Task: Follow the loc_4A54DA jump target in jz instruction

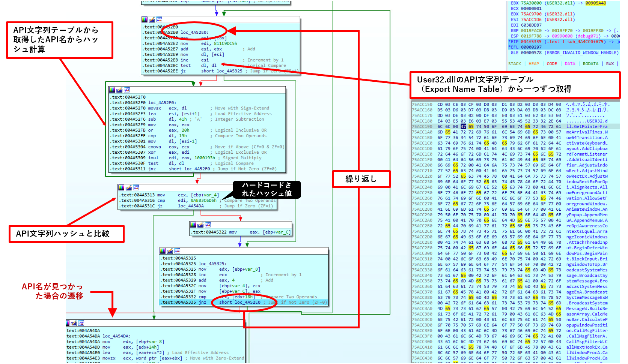Action: click(191, 206)
